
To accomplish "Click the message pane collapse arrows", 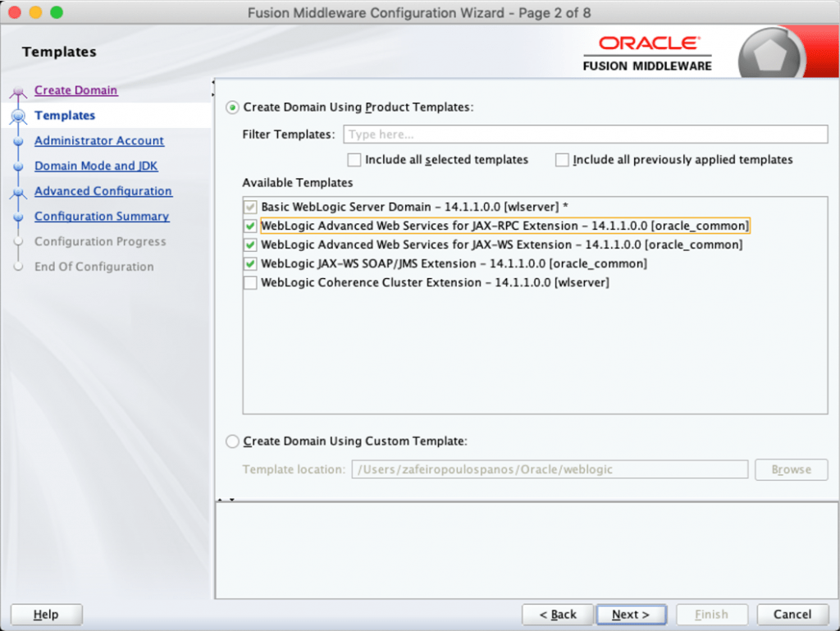I will point(226,500).
